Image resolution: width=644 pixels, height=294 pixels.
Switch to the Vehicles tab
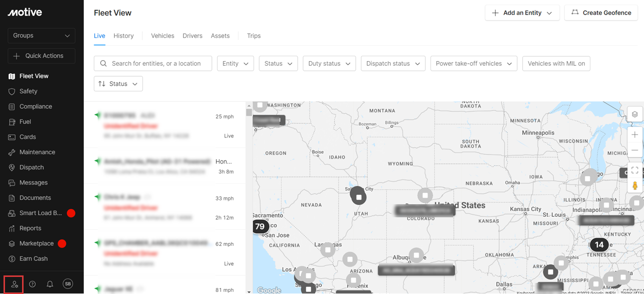click(x=163, y=36)
